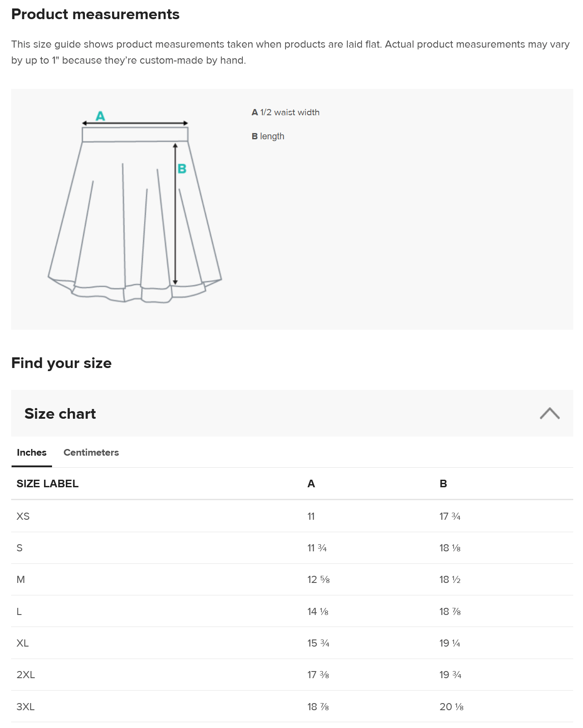Click the B column header

point(443,484)
